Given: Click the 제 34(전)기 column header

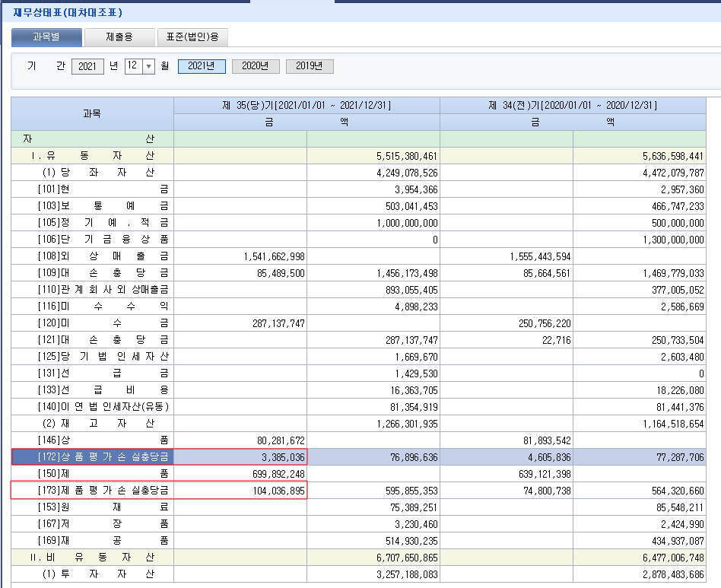Looking at the screenshot, I should coord(573,105).
